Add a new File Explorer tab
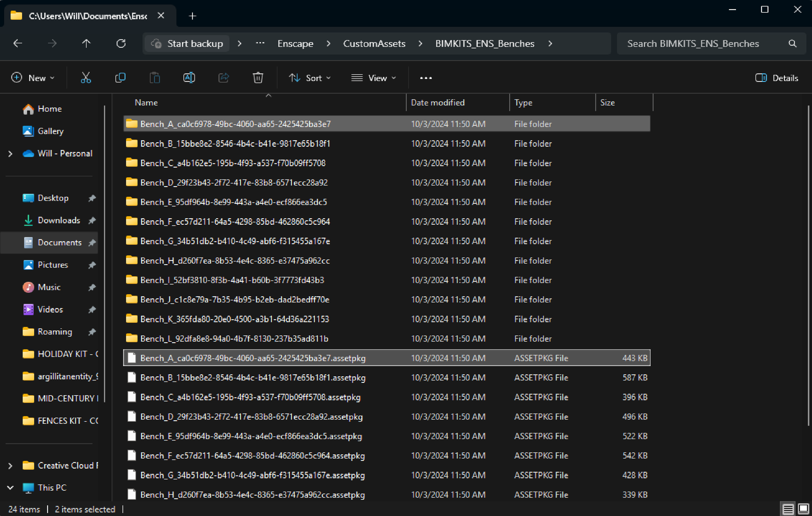This screenshot has width=812, height=516. [192, 16]
